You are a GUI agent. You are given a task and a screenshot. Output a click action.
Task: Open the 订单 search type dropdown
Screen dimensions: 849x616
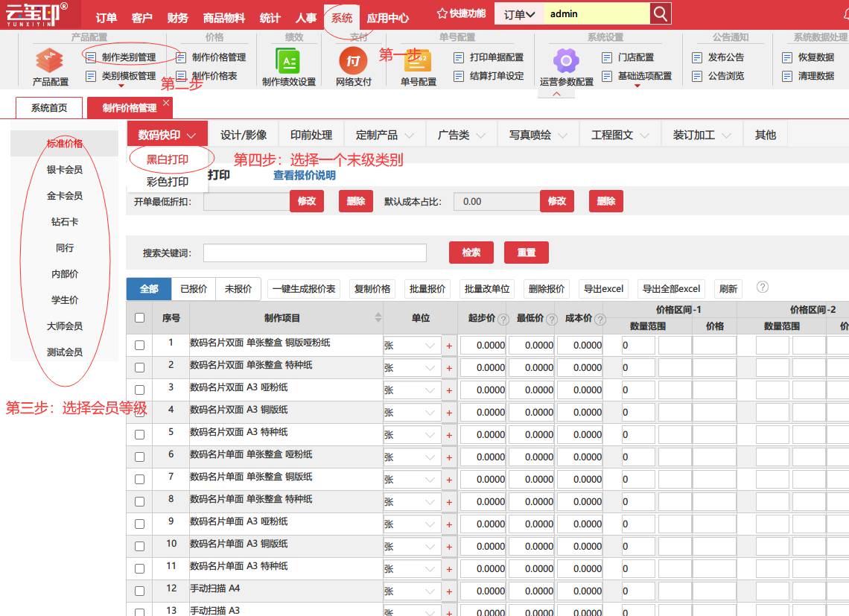(x=519, y=14)
